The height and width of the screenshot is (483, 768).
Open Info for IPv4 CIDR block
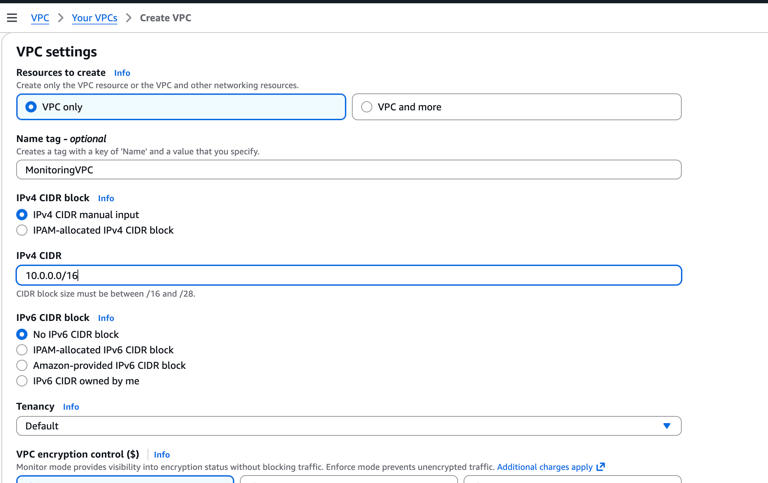click(106, 199)
